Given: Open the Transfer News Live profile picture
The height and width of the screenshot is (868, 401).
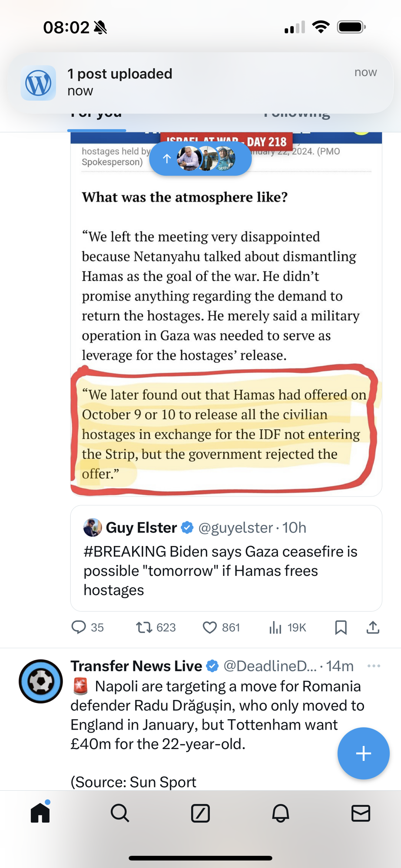Looking at the screenshot, I should click(41, 681).
